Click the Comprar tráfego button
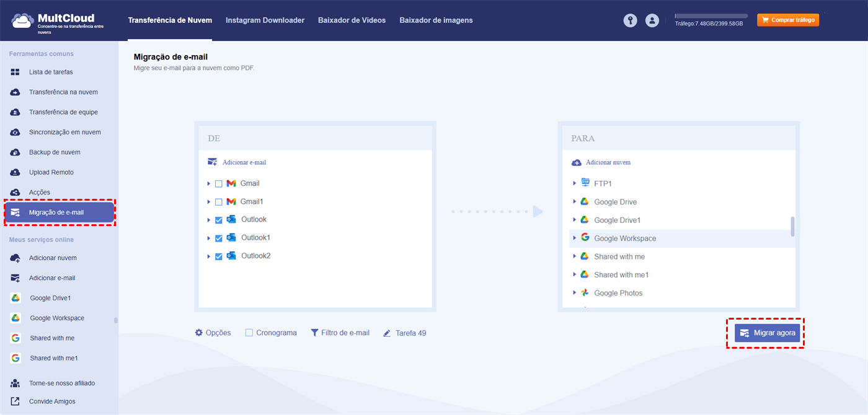868x415 pixels. [788, 20]
